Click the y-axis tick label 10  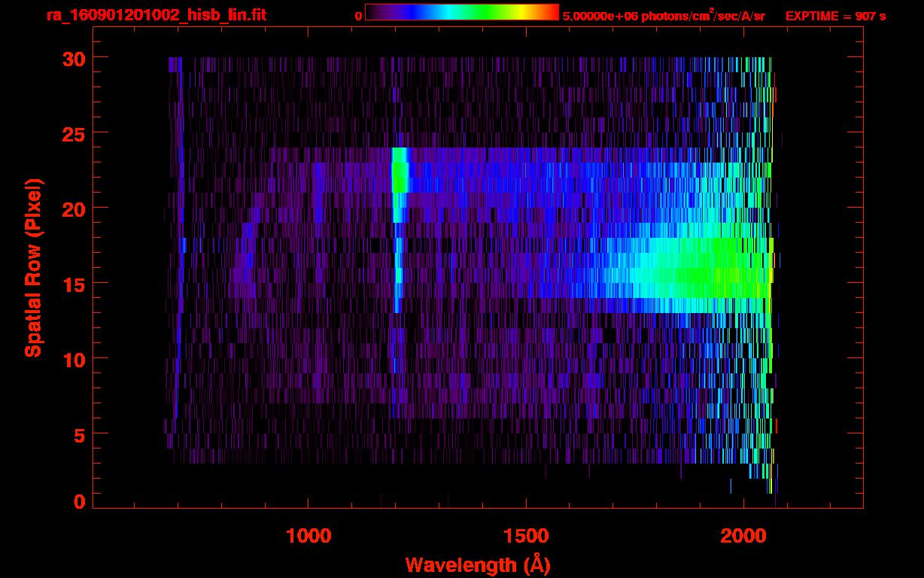73,359
